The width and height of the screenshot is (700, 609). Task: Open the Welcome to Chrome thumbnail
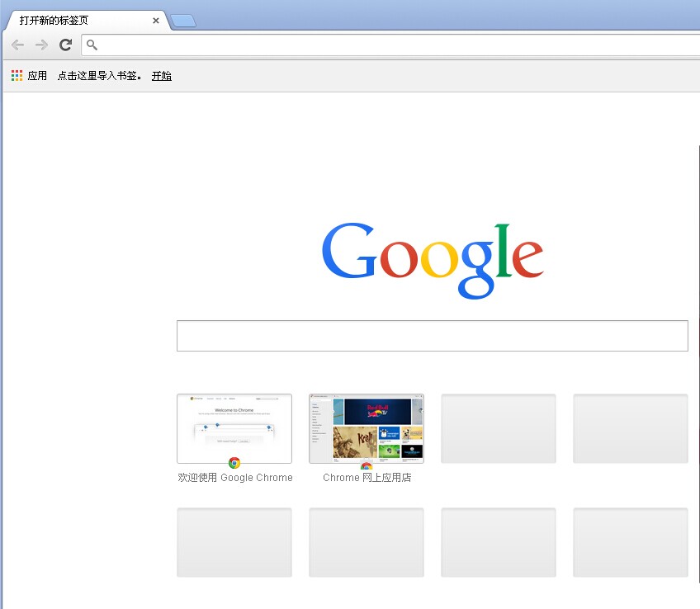pos(234,428)
